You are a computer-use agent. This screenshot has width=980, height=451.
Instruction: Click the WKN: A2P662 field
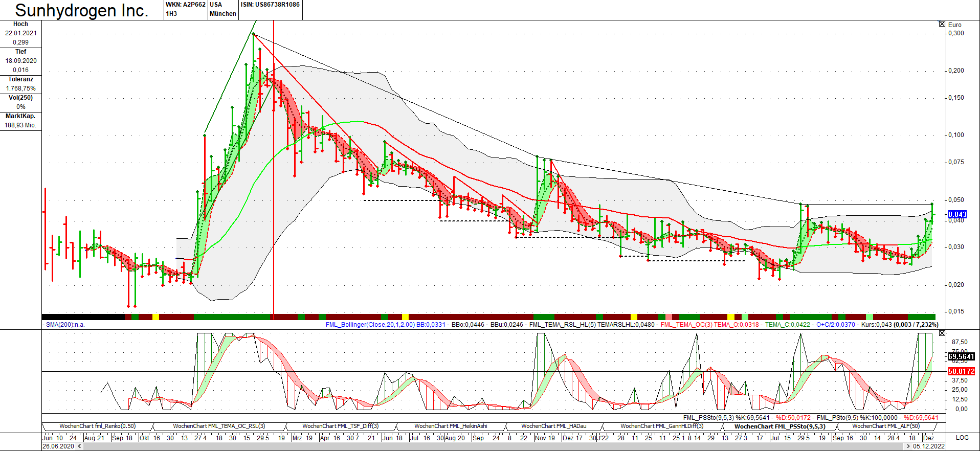pos(186,5)
